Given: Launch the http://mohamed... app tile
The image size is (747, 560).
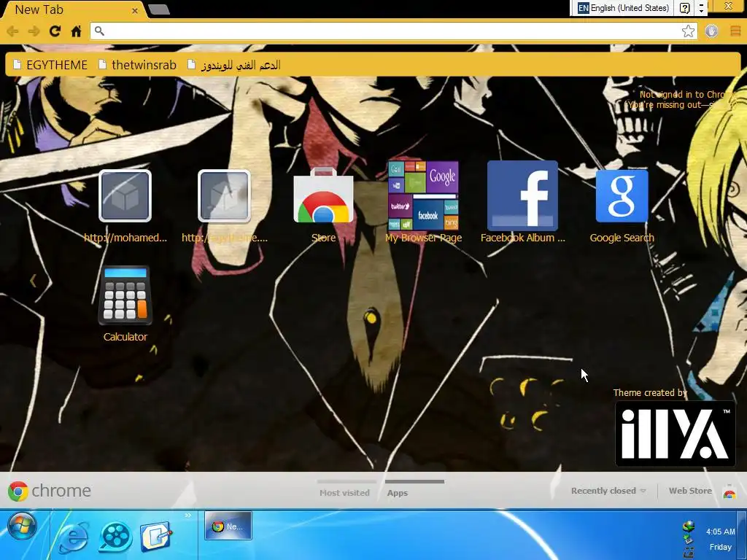Looking at the screenshot, I should click(x=125, y=206).
